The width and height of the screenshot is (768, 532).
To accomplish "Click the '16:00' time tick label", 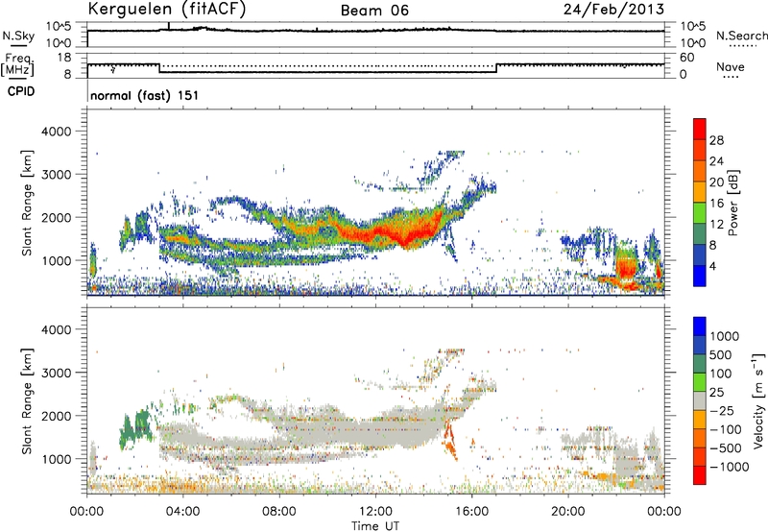I will 471,512.
